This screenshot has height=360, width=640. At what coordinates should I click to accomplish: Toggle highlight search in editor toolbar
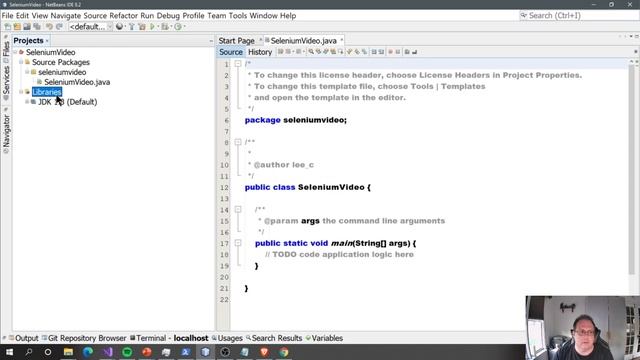[333, 52]
